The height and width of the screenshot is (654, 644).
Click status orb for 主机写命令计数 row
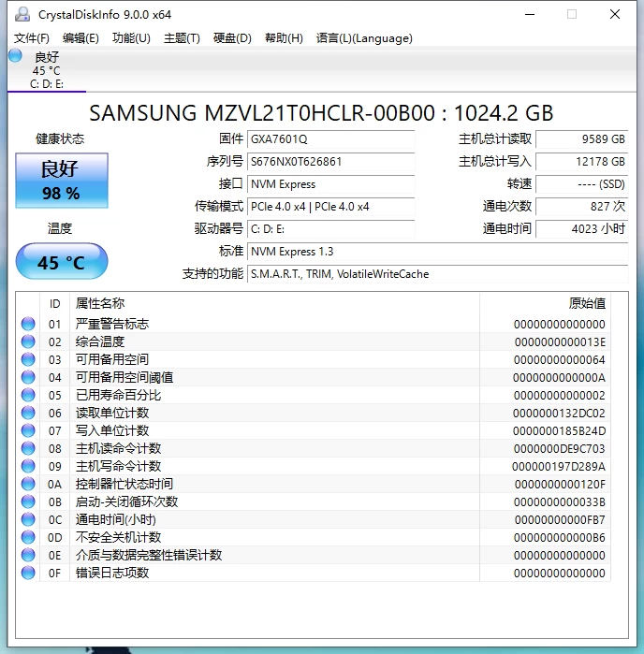coord(28,466)
